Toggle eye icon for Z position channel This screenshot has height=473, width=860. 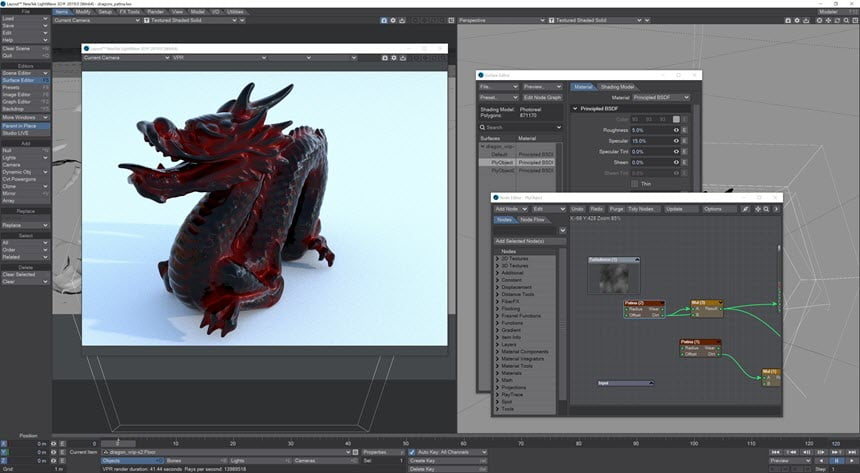(54, 461)
